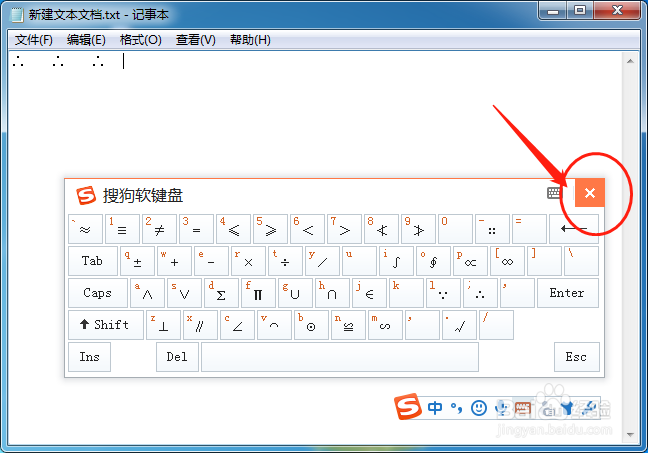Click the Sogou S logo on the IME toolbar

(408, 406)
